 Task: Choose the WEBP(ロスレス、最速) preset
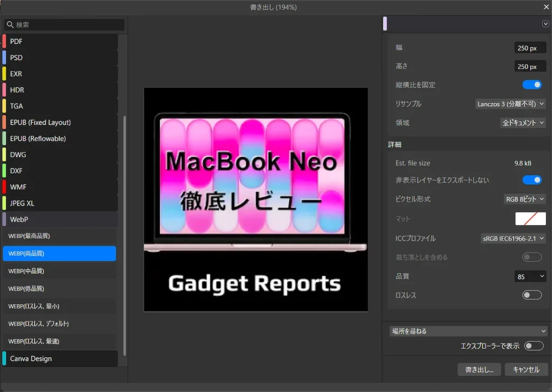(59, 341)
